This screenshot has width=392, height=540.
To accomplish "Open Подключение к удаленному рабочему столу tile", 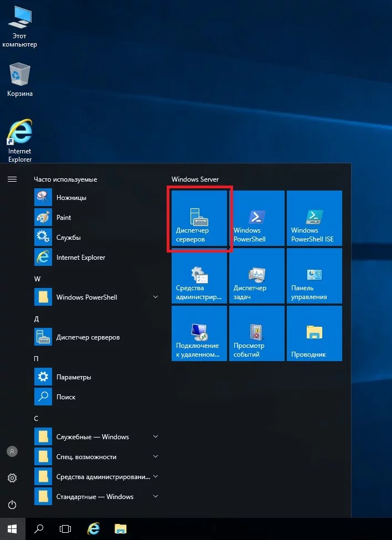I will click(x=199, y=333).
